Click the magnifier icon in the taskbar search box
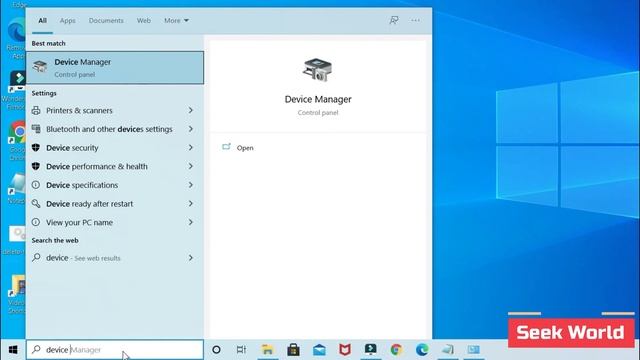 pos(36,349)
